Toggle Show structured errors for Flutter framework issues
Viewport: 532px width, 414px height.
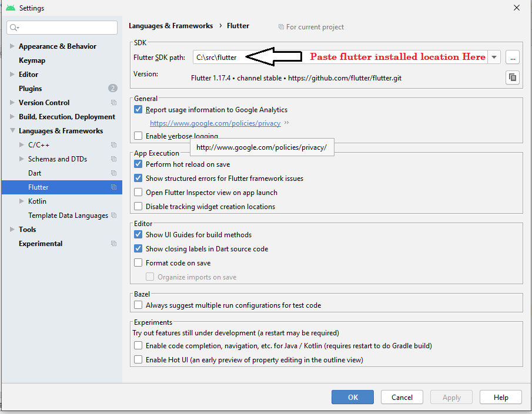pyautogui.click(x=138, y=178)
